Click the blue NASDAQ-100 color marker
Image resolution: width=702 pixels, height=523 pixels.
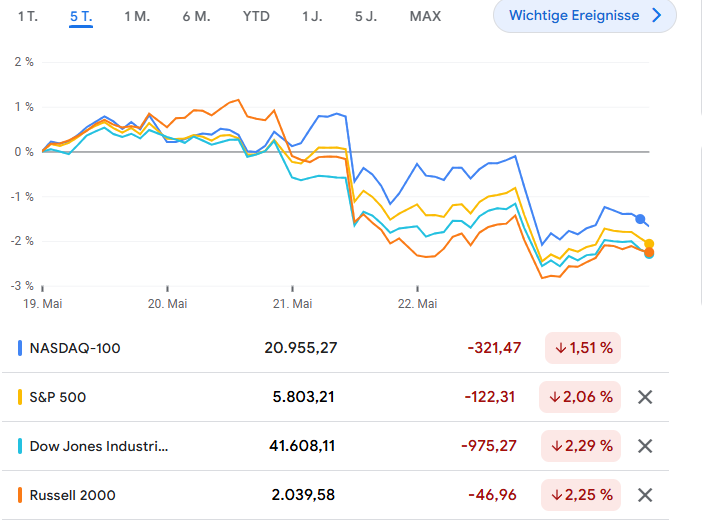click(x=21, y=348)
